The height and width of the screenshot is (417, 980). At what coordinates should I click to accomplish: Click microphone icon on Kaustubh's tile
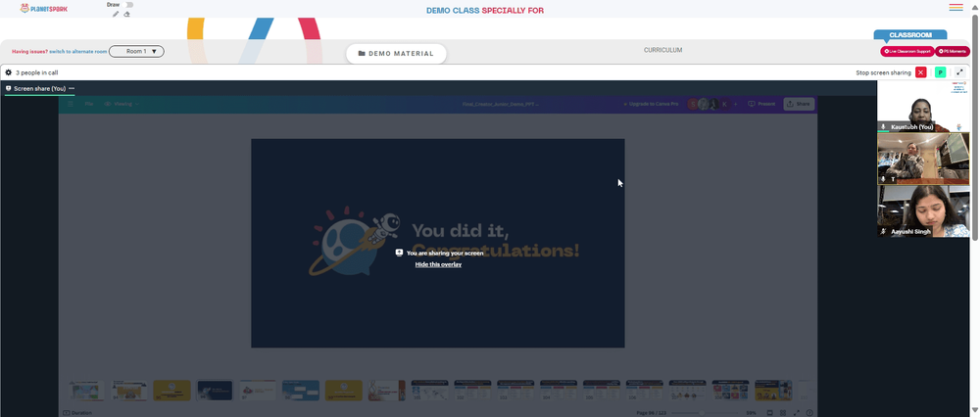(x=883, y=126)
